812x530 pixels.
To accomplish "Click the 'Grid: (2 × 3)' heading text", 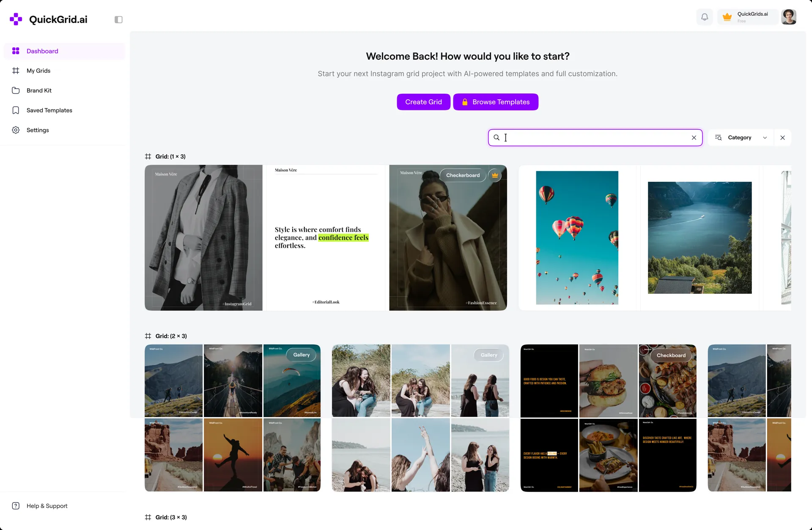I will point(171,336).
